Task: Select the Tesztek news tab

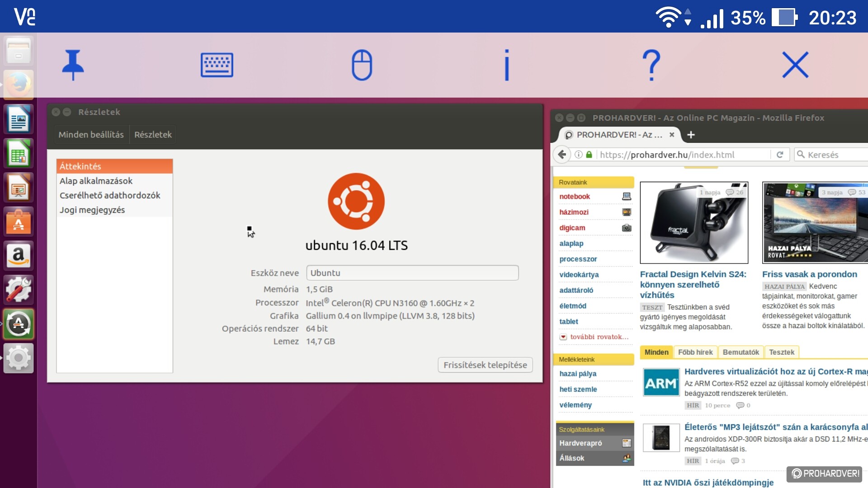Action: click(781, 352)
